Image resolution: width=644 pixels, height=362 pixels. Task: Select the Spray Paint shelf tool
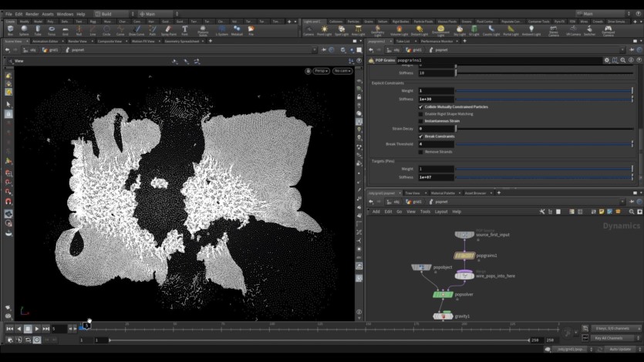[x=168, y=30]
